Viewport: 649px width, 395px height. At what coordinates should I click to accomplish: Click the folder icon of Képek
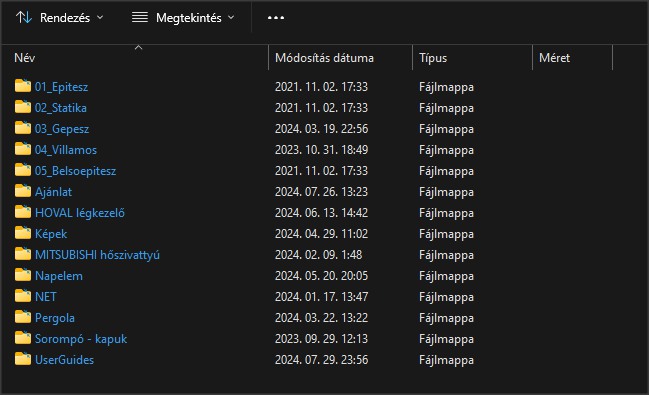(x=23, y=233)
